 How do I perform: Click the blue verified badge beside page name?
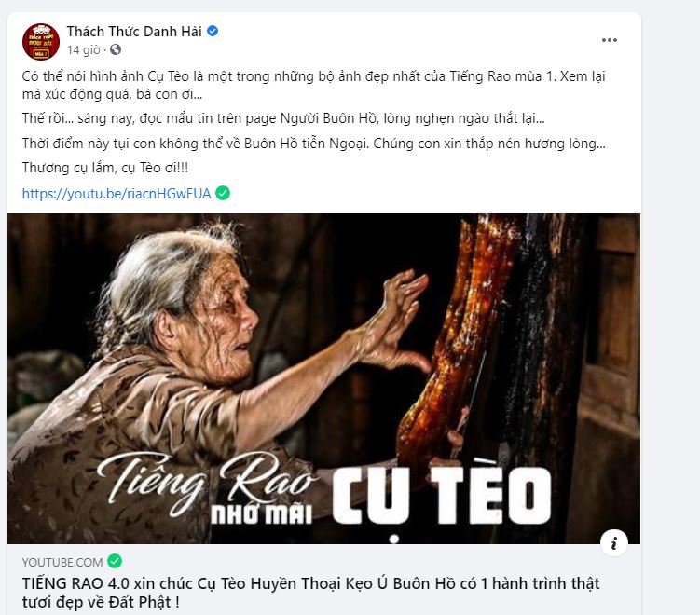pyautogui.click(x=213, y=32)
